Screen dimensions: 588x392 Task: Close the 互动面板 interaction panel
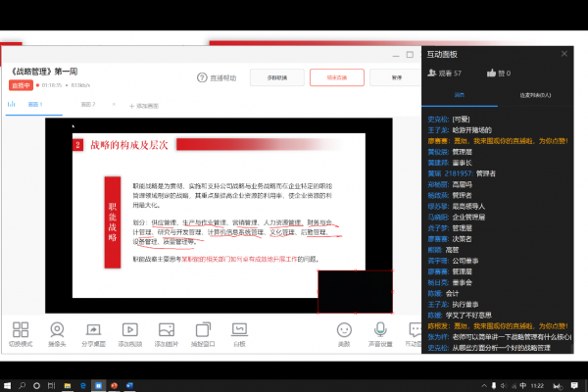pyautogui.click(x=563, y=53)
